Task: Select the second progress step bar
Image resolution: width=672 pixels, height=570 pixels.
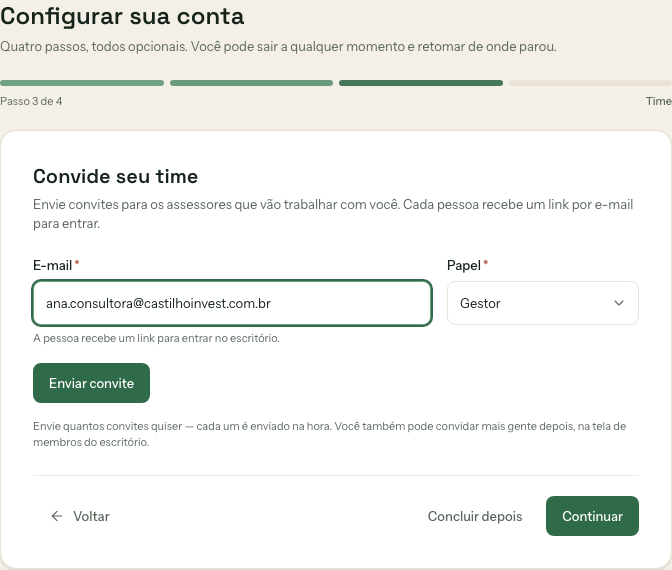Action: pyautogui.click(x=251, y=83)
